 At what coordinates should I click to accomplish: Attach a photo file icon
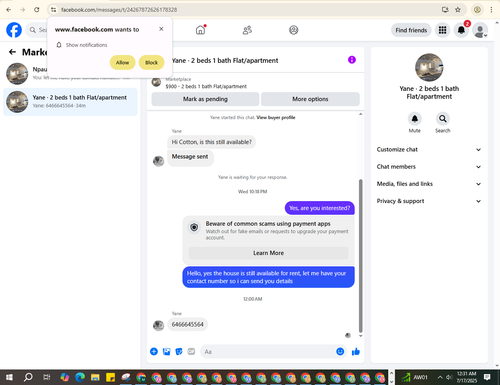pos(166,351)
